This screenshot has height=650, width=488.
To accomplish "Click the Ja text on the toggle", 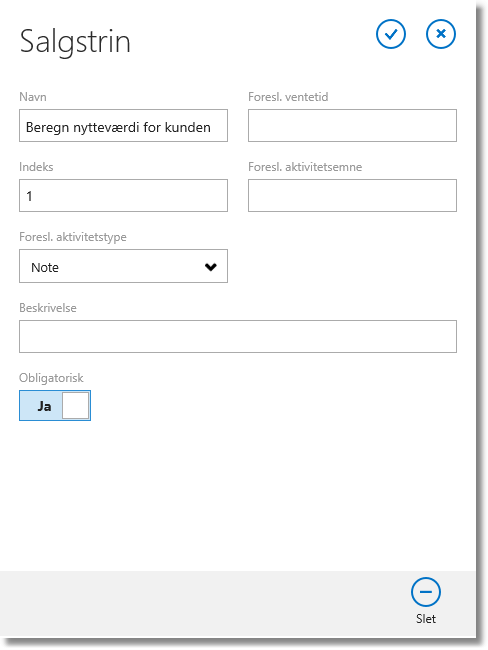I will pos(44,406).
